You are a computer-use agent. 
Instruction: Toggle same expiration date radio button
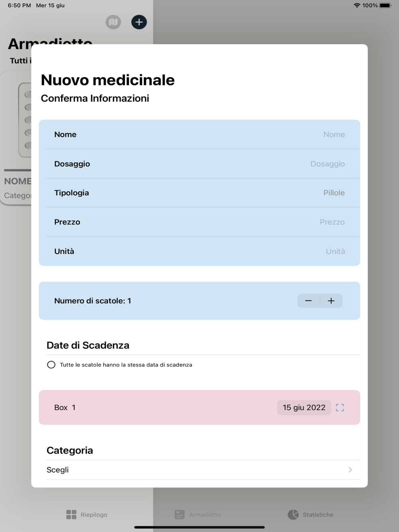pos(51,365)
